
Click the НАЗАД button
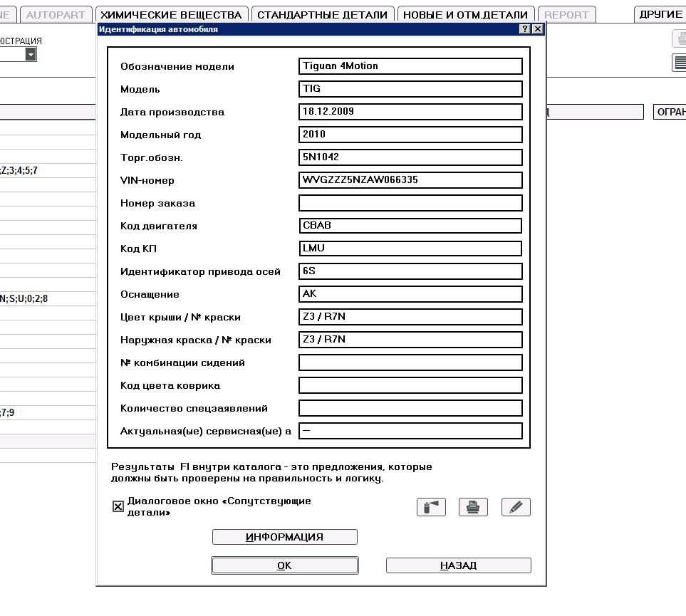458,565
